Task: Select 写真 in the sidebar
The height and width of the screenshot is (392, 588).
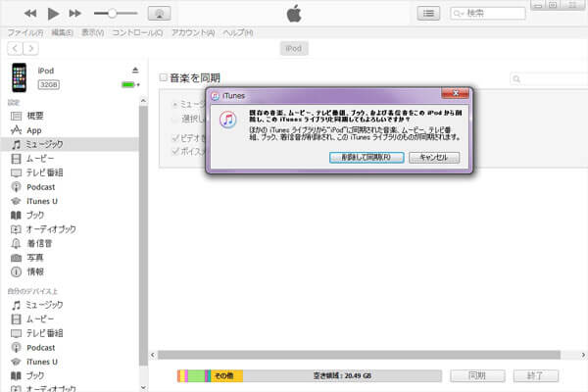Action: [70, 258]
